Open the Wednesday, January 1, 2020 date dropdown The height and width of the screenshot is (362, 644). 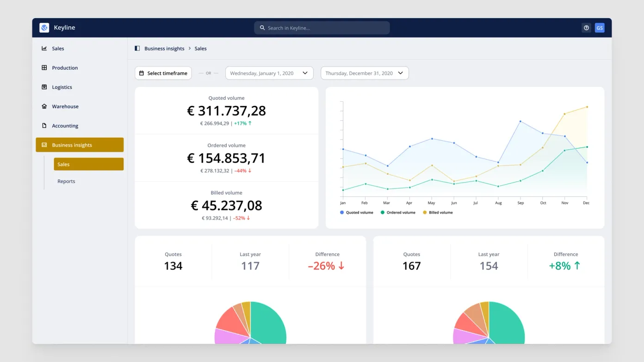(x=269, y=73)
